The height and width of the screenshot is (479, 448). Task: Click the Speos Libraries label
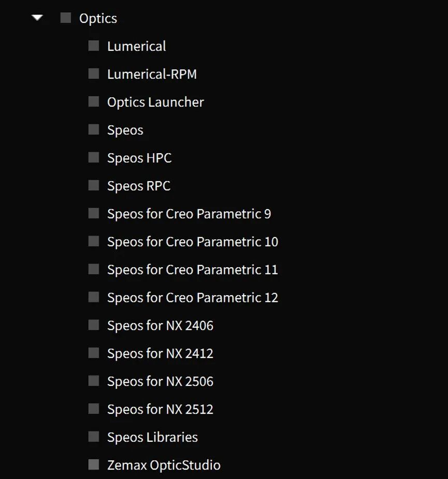pyautogui.click(x=152, y=437)
